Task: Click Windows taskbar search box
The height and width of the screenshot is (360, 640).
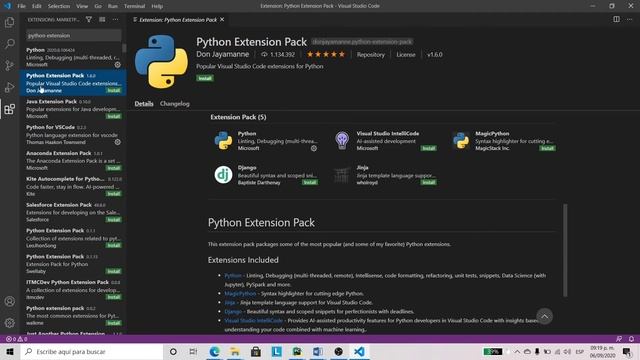Action: pos(92,351)
